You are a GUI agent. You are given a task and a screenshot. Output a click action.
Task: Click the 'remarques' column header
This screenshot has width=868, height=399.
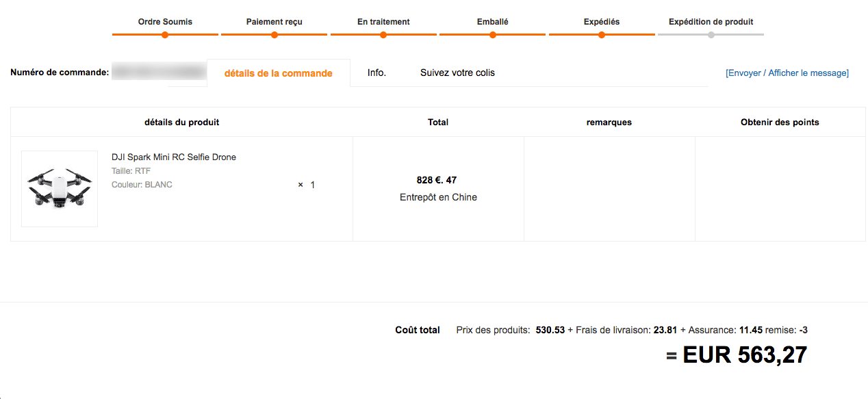[x=609, y=123]
